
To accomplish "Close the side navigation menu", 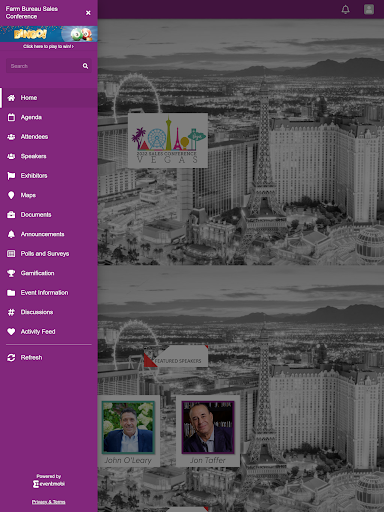I will [x=88, y=13].
